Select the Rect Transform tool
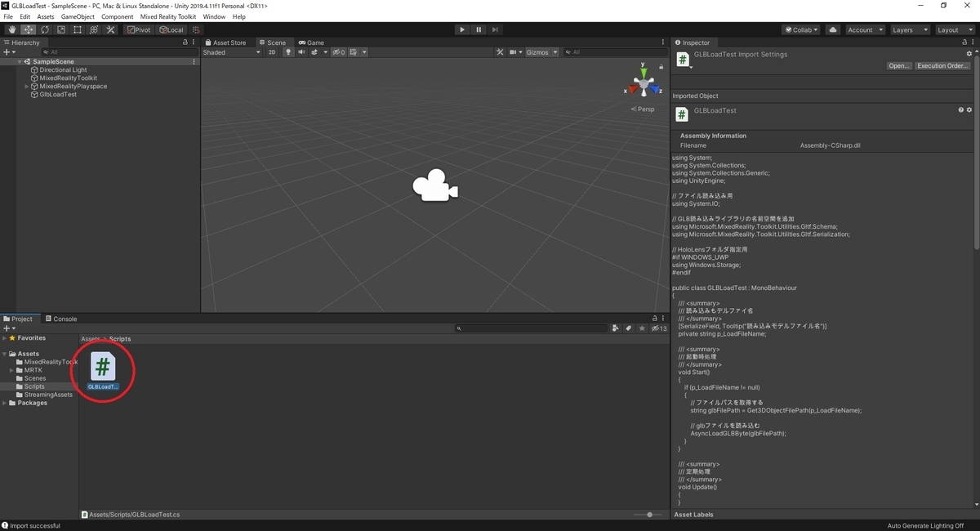The height and width of the screenshot is (531, 980). (x=77, y=29)
